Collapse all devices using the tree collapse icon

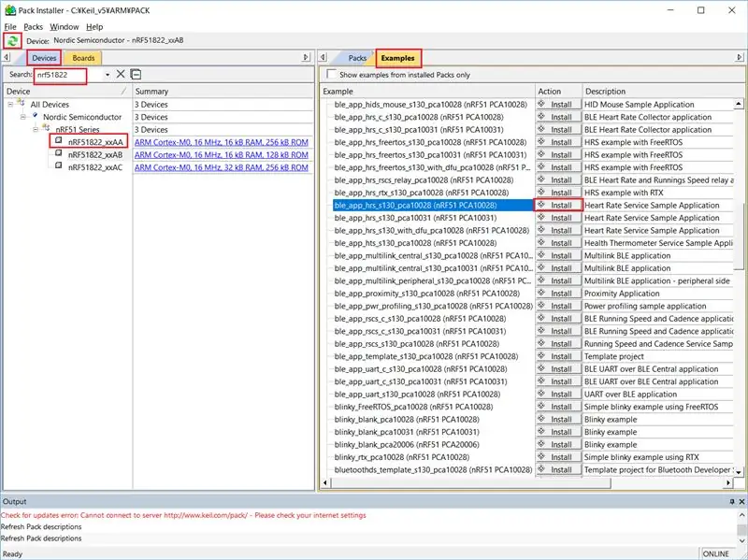point(136,74)
